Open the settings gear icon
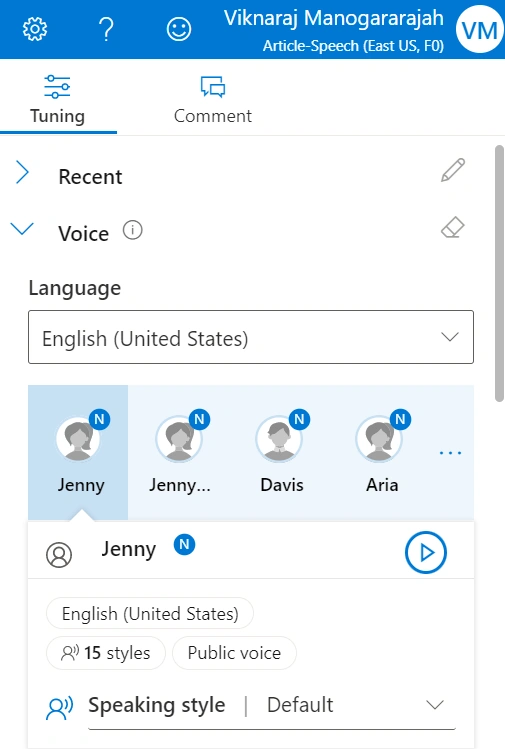Image resolution: width=505 pixels, height=749 pixels. point(35,29)
